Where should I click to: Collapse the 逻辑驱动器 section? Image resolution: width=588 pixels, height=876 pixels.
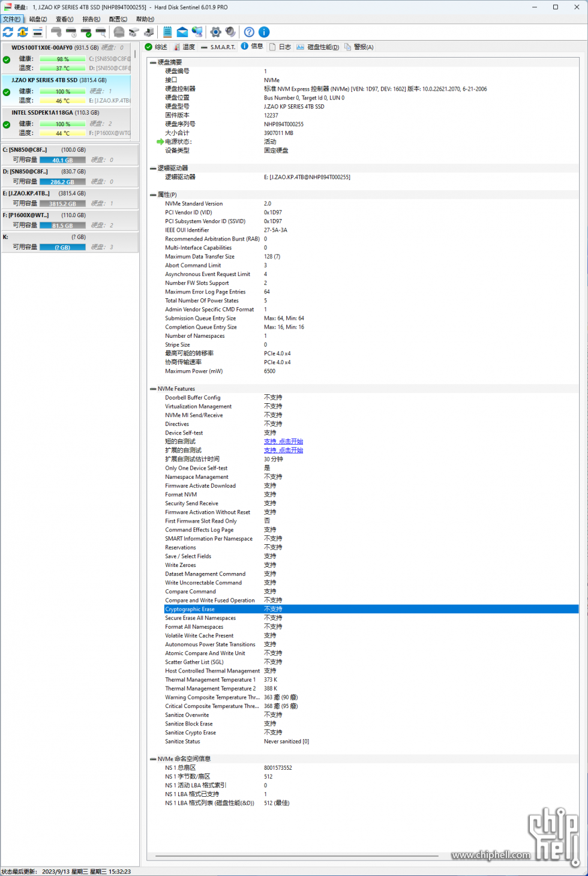153,168
